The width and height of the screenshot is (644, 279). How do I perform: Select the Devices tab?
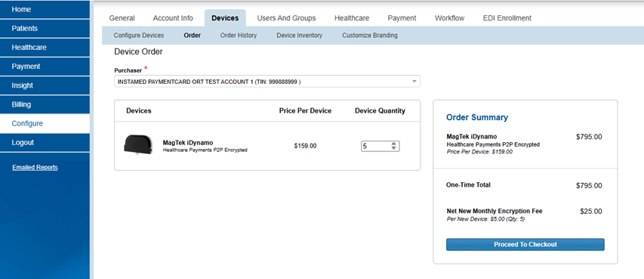(x=225, y=18)
